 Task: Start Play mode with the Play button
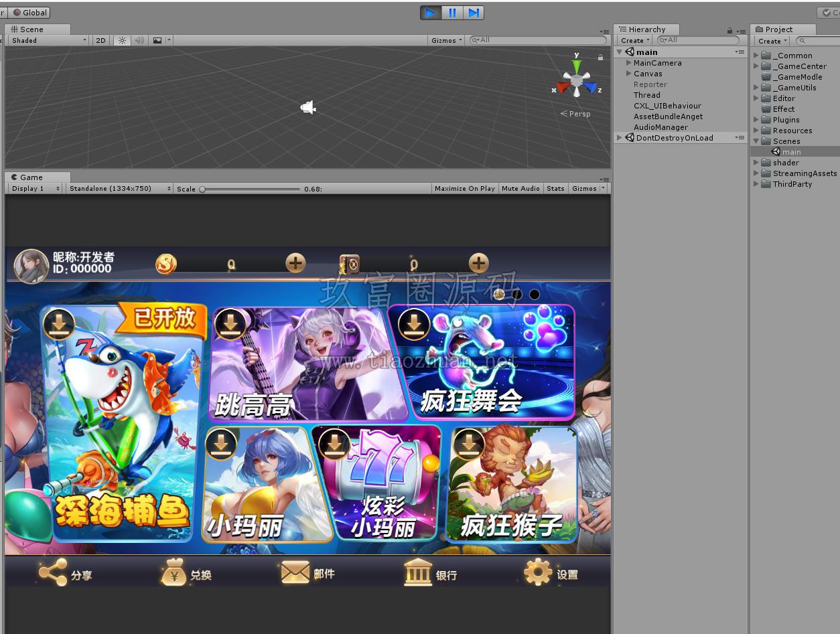click(431, 13)
